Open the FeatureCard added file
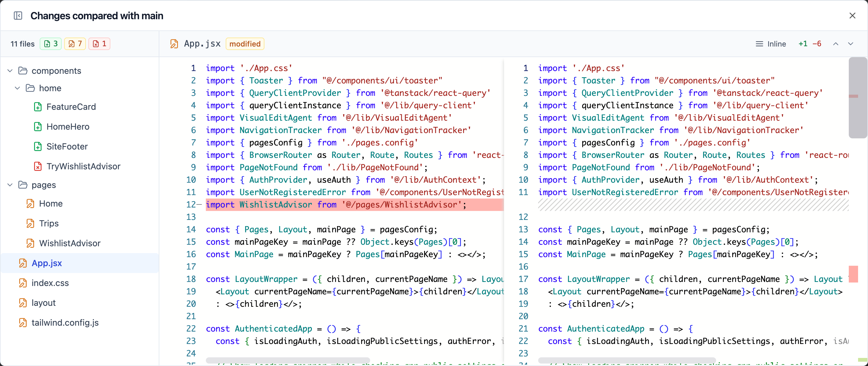Screen dimensions: 868x366 71,107
